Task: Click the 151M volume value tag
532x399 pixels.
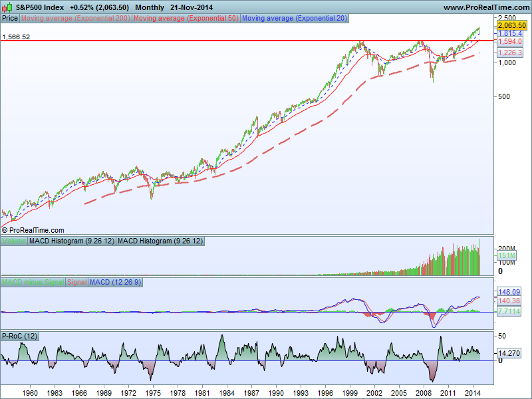Action: tap(507, 255)
